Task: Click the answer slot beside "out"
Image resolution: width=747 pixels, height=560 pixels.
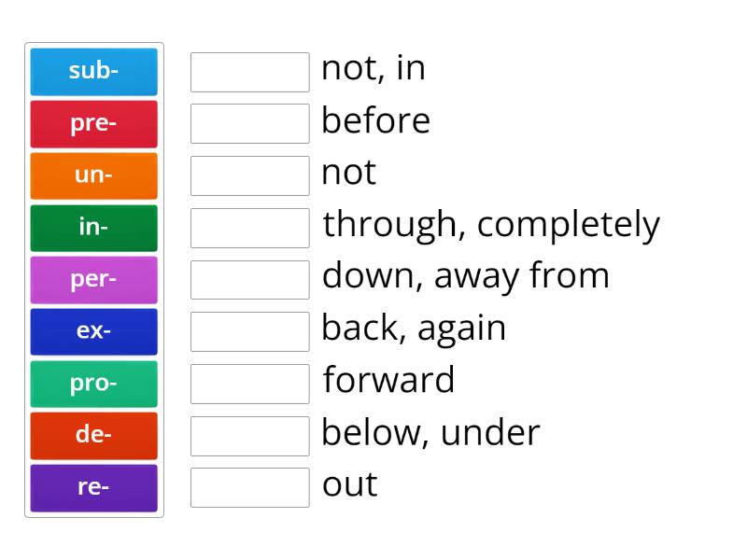Action: (x=249, y=487)
